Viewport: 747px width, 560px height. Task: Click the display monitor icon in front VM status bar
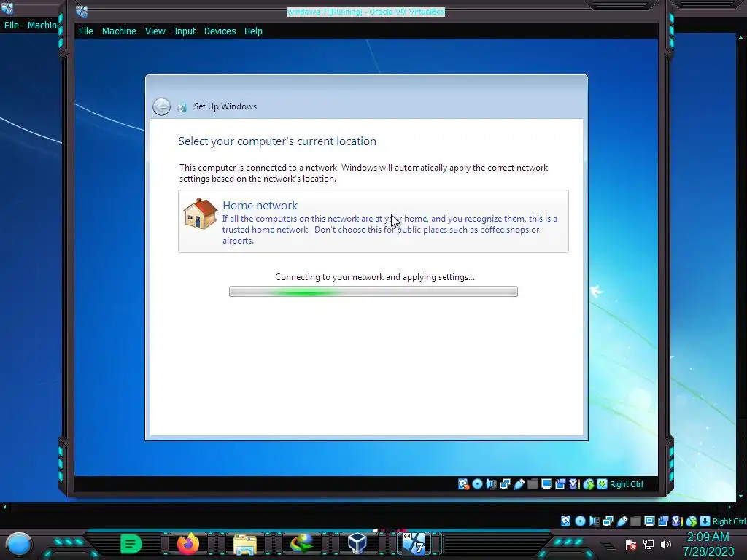point(546,484)
